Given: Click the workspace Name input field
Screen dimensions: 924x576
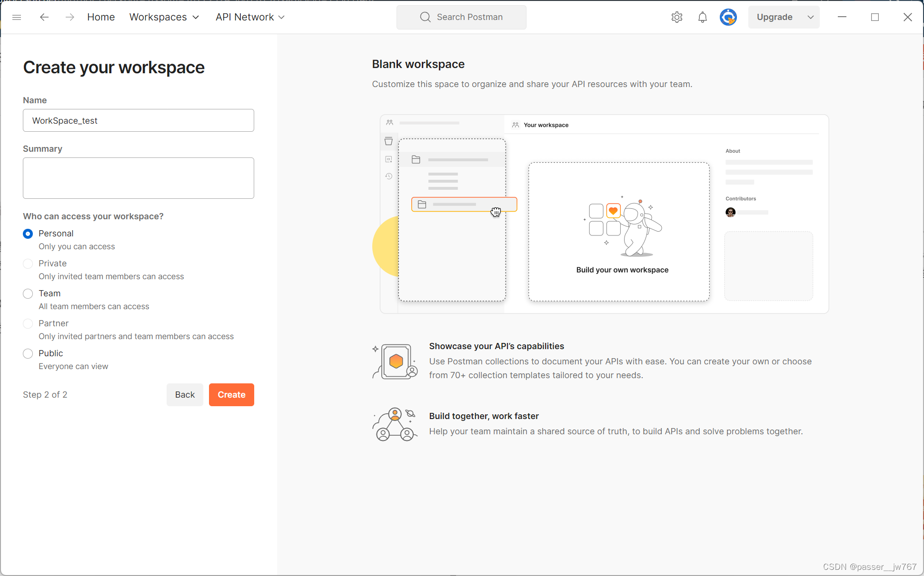Looking at the screenshot, I should [139, 120].
